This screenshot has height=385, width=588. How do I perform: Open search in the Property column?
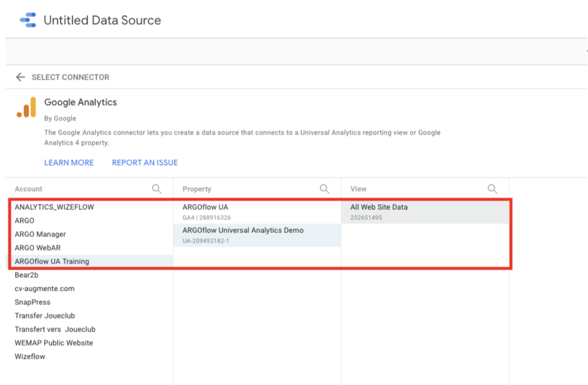click(x=324, y=188)
